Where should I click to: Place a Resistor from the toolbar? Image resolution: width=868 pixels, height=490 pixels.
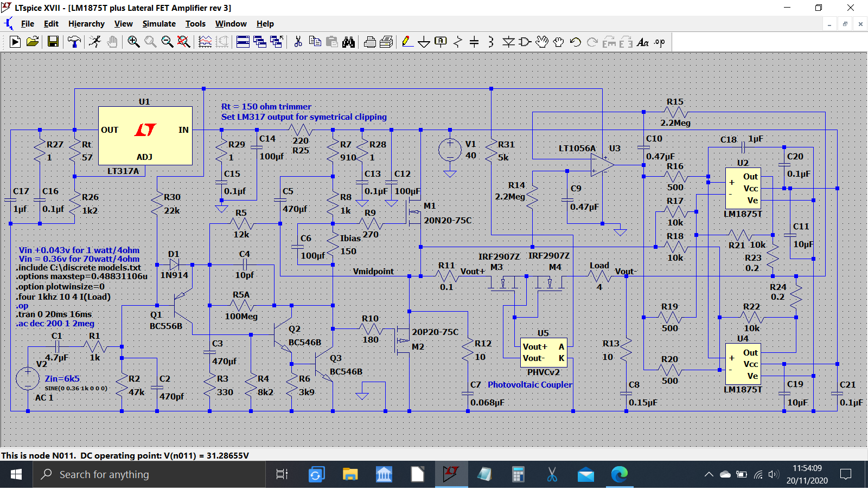[x=458, y=42]
